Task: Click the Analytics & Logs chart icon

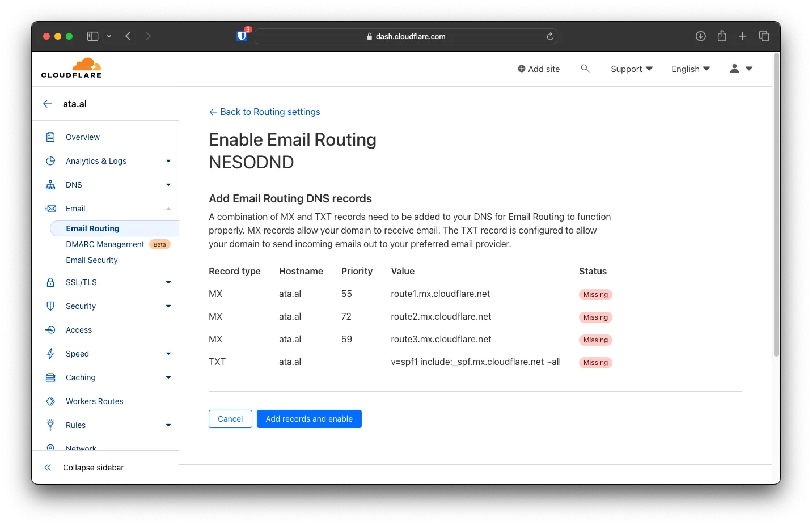Action: pos(50,161)
